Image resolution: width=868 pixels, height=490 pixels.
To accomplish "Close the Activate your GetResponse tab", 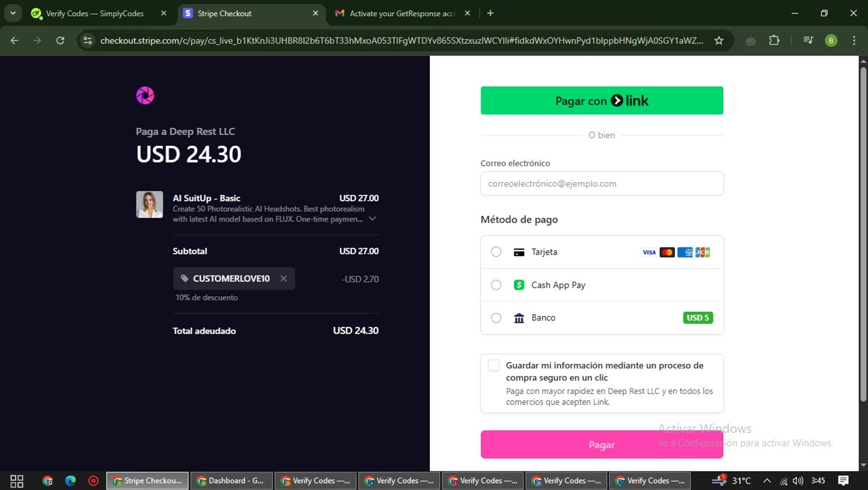I will click(468, 13).
